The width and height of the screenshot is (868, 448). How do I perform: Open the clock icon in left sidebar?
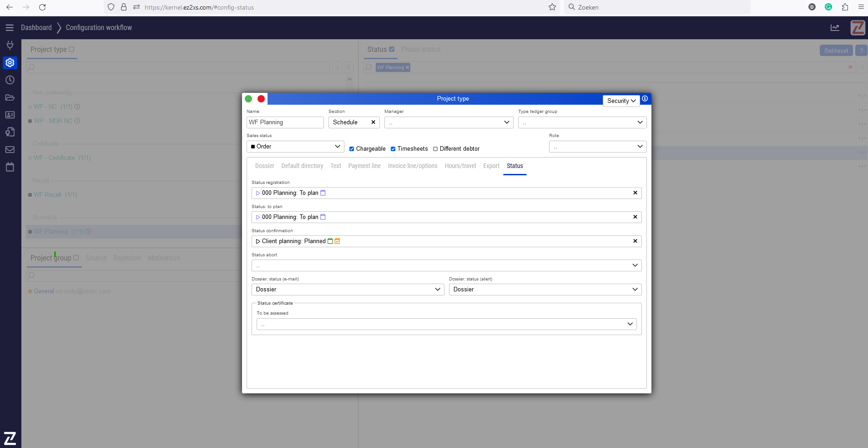point(10,80)
